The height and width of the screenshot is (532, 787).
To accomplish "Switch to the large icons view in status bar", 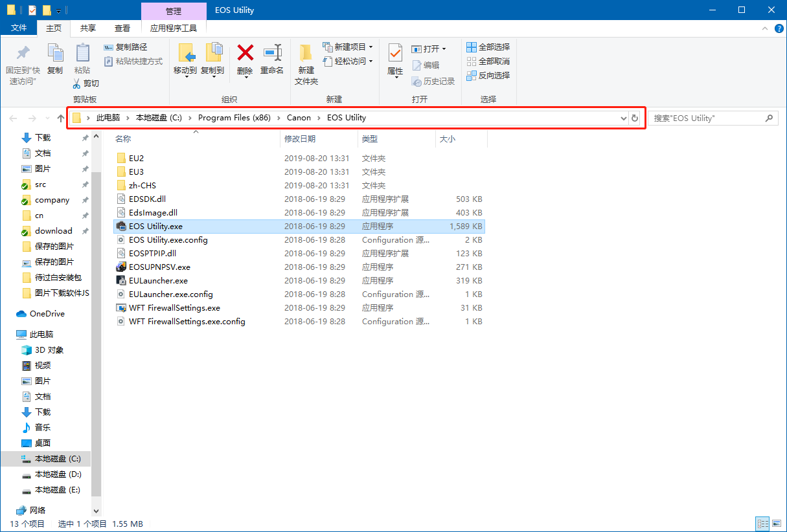I will tap(777, 524).
